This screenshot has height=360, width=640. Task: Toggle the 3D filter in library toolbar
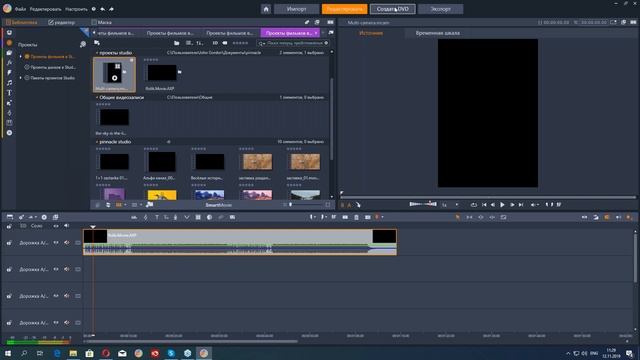coord(215,43)
